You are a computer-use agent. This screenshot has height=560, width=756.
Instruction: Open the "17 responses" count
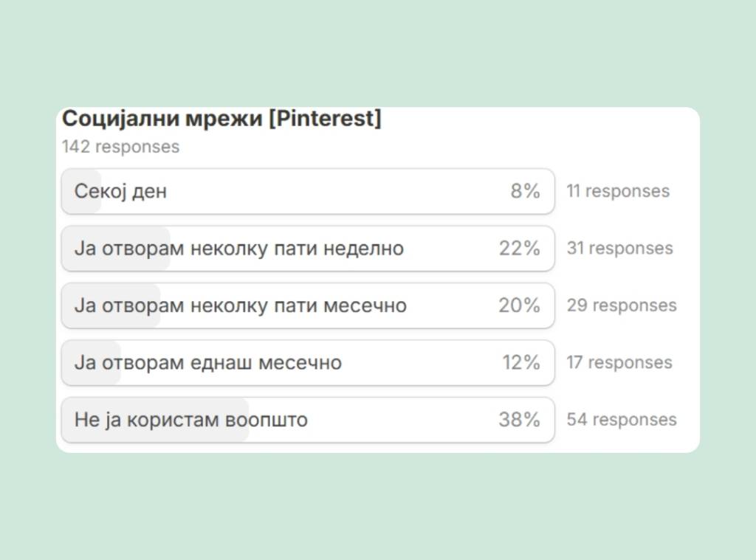pos(619,363)
